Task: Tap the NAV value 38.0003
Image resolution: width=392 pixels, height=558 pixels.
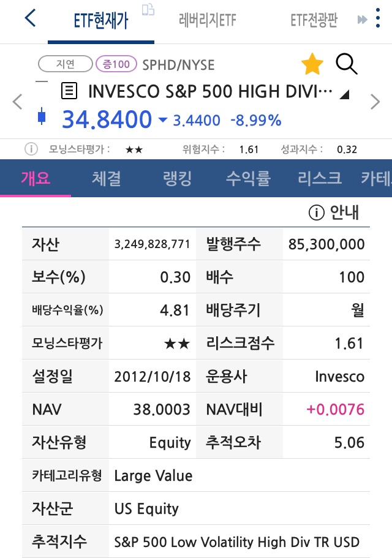Action: [162, 410]
